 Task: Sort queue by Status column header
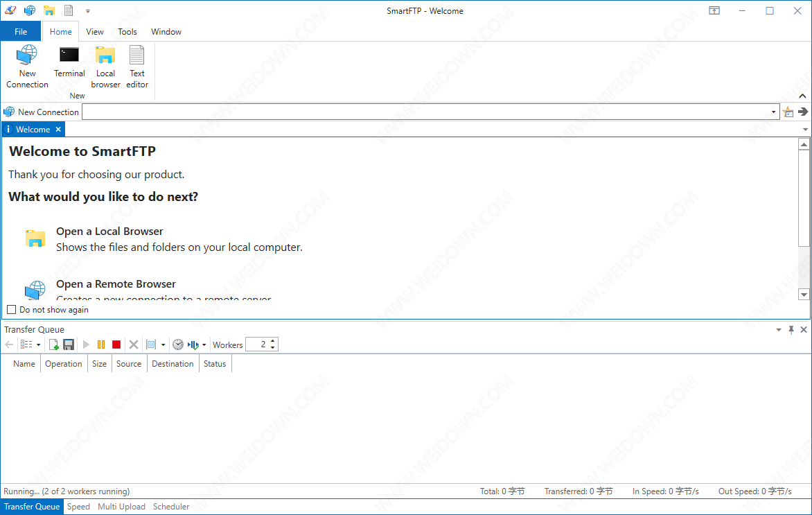tap(215, 364)
